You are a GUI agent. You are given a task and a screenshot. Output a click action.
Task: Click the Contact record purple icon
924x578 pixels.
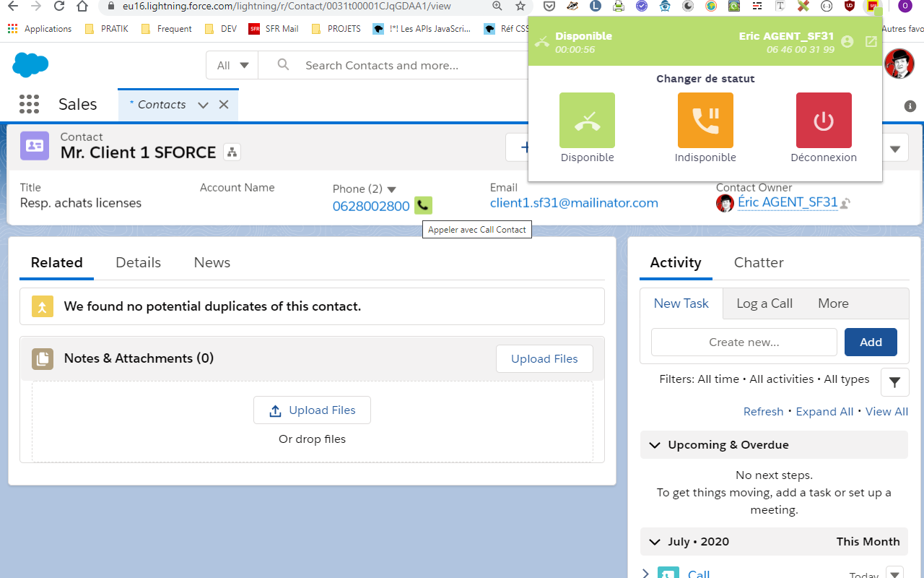click(x=35, y=145)
